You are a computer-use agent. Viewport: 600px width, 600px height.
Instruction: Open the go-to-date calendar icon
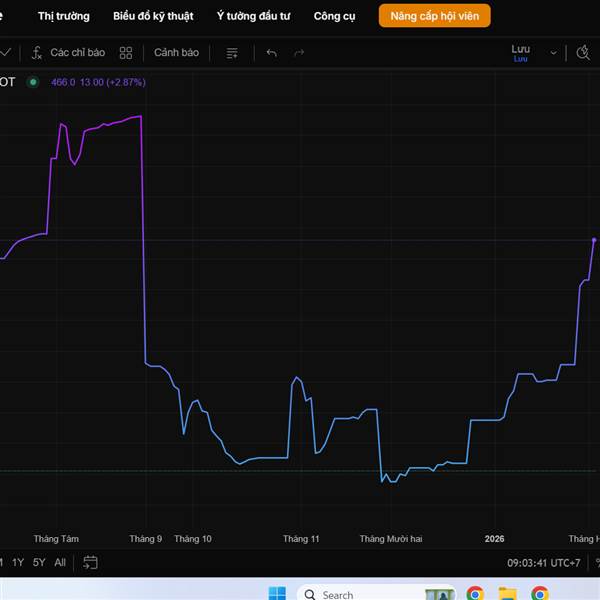tap(90, 562)
